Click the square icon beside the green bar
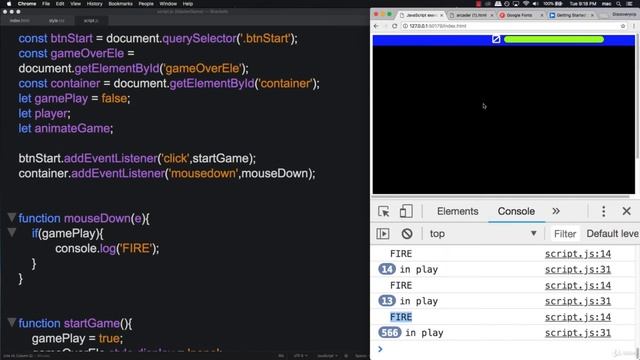Screen dimensions: 640x360 click(x=496, y=39)
